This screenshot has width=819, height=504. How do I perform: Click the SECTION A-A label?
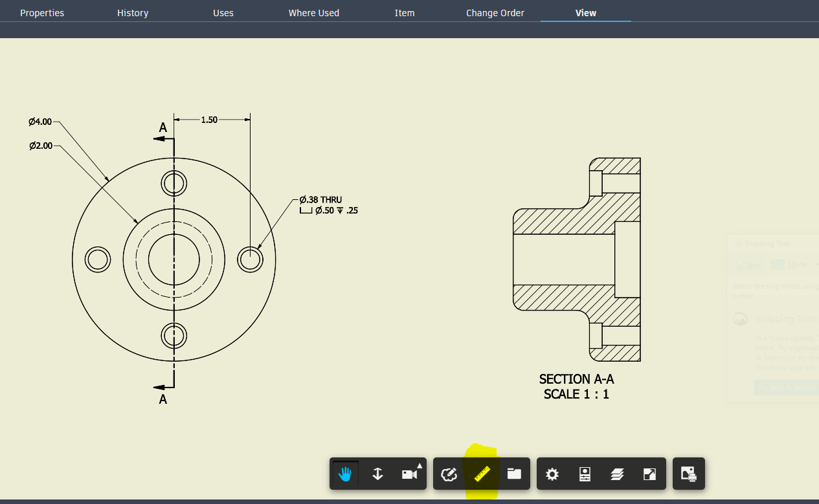576,379
